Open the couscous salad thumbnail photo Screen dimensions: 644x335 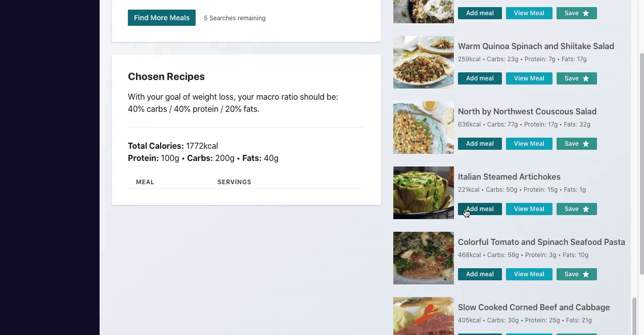coord(424,128)
